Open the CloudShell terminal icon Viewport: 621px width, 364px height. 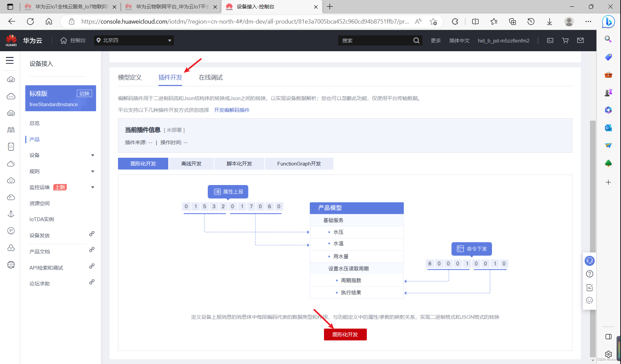point(550,40)
